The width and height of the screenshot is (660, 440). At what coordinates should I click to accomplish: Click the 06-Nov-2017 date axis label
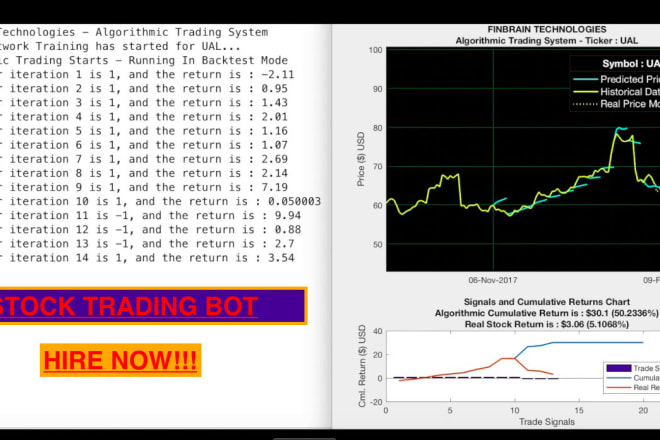pyautogui.click(x=493, y=280)
